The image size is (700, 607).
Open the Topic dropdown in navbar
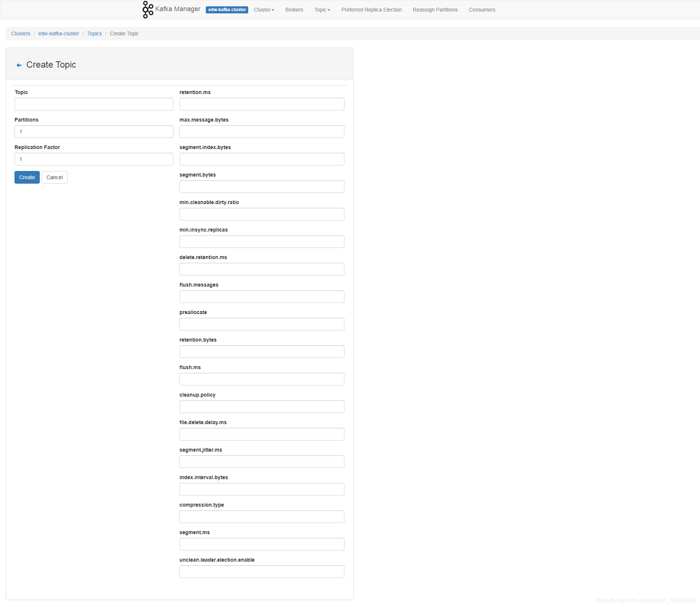[322, 10]
